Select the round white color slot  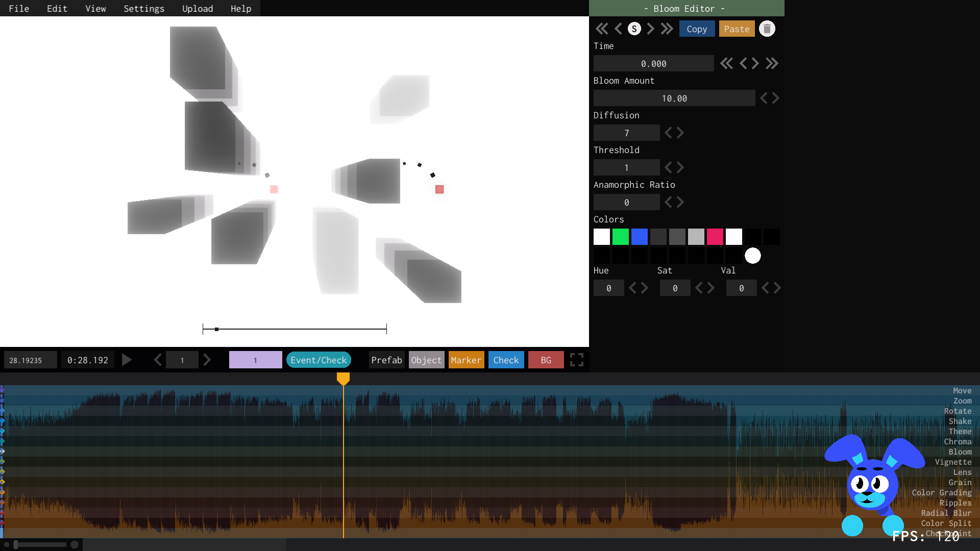[752, 256]
